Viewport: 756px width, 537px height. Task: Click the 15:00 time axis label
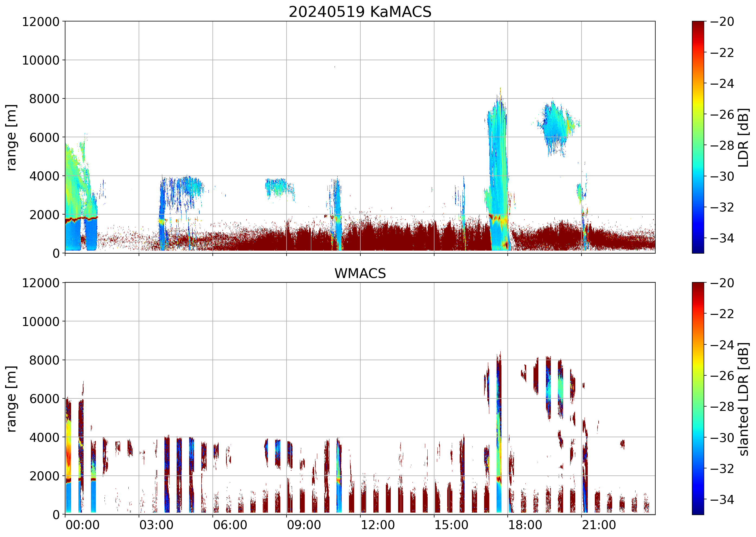(451, 525)
